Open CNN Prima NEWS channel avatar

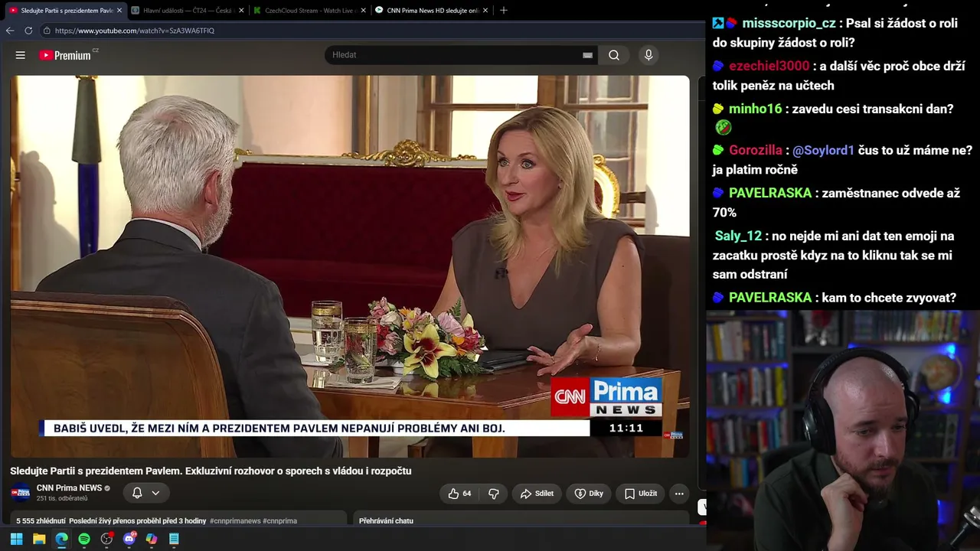tap(21, 493)
